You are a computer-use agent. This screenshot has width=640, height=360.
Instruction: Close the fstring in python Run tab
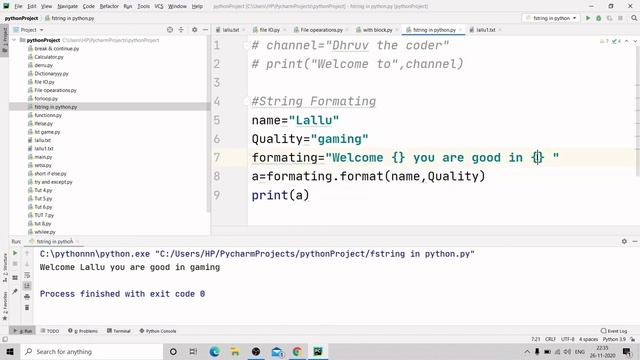tap(78, 241)
